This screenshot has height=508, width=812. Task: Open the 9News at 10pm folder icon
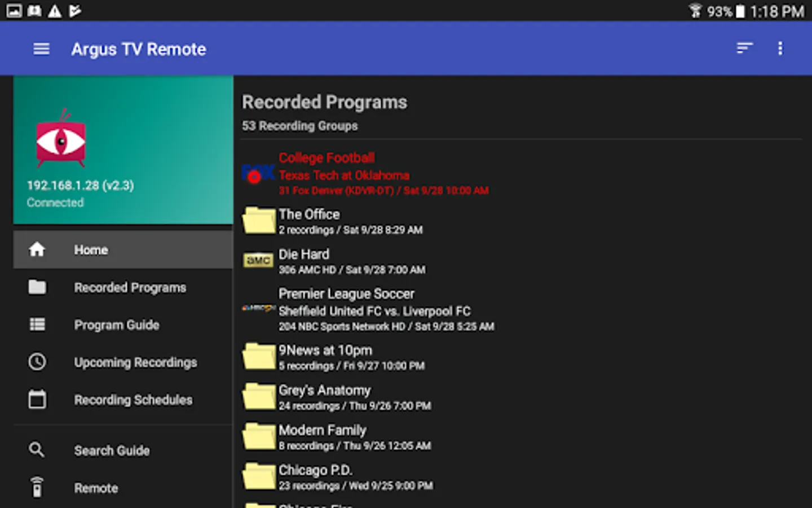tap(259, 356)
